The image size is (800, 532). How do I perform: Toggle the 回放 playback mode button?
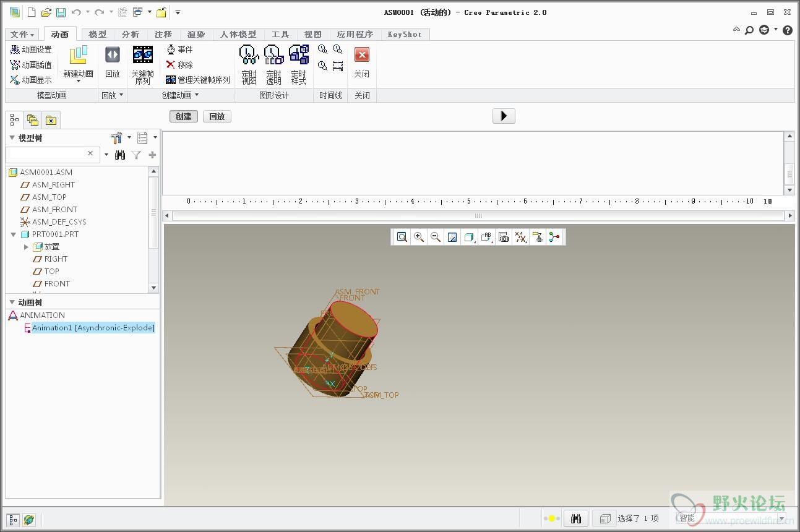(217, 116)
